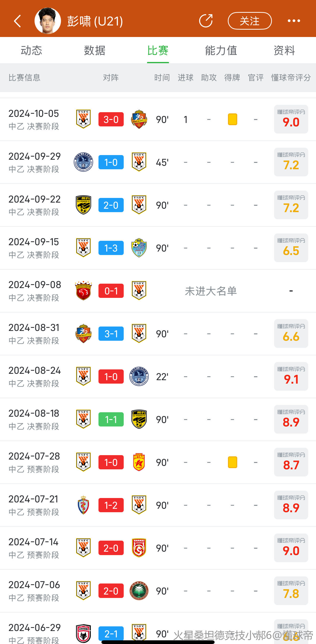Switch to the 数据 tab
Image resolution: width=316 pixels, height=644 pixels.
pyautogui.click(x=95, y=50)
